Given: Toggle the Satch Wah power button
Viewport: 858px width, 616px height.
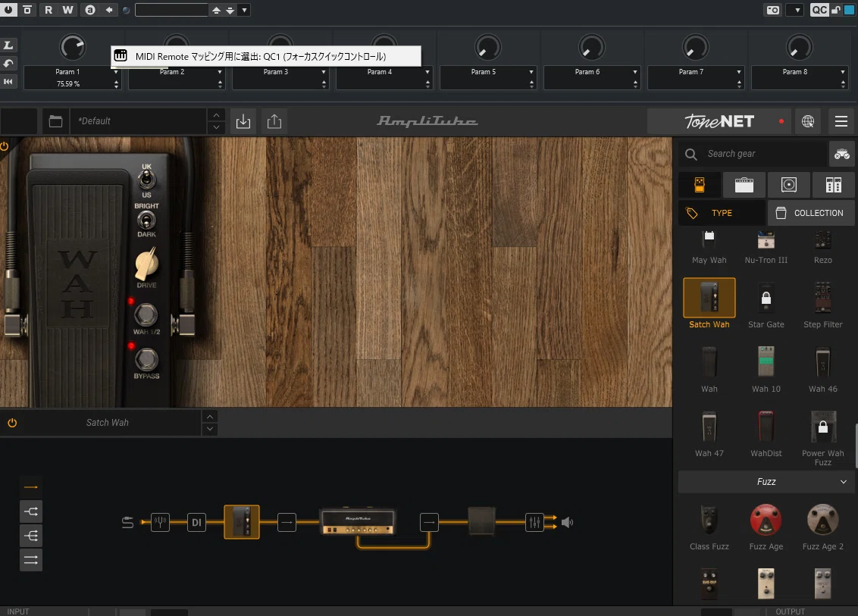Looking at the screenshot, I should pos(12,423).
